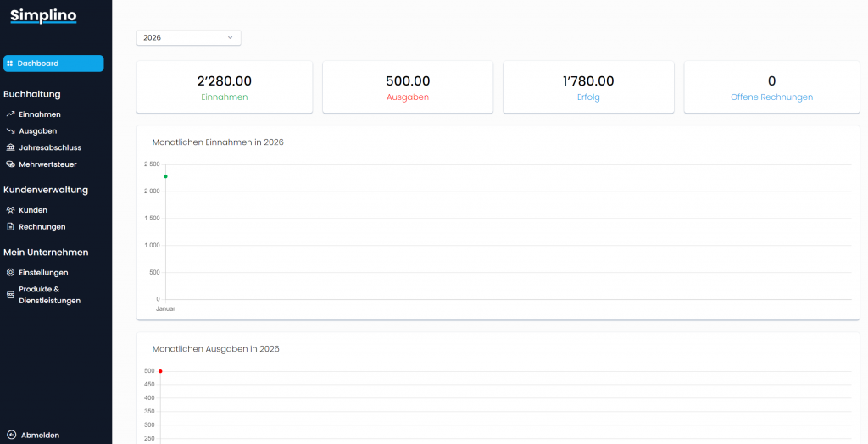Click the Rechnungen document icon
The image size is (868, 444).
click(x=10, y=227)
